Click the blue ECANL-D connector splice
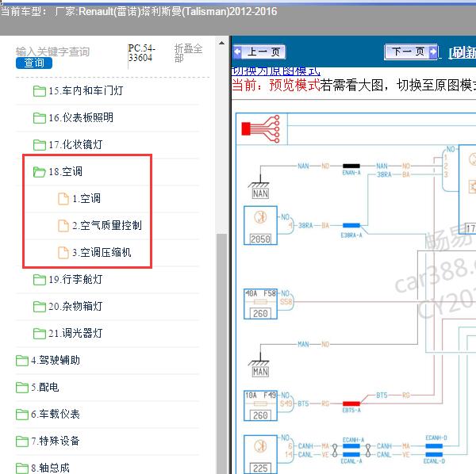Image resolution: width=476 pixels, height=474 pixels. tap(434, 455)
